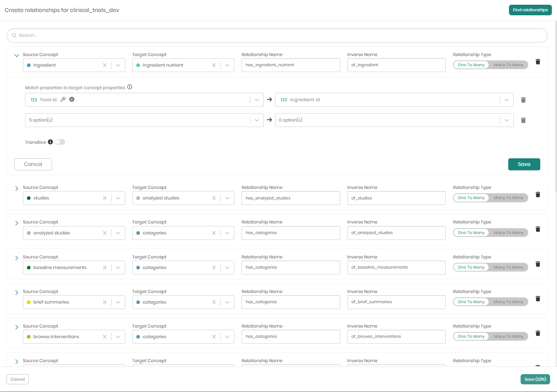Delete the baseline measurements relationship
557x392 pixels.
[x=538, y=264]
